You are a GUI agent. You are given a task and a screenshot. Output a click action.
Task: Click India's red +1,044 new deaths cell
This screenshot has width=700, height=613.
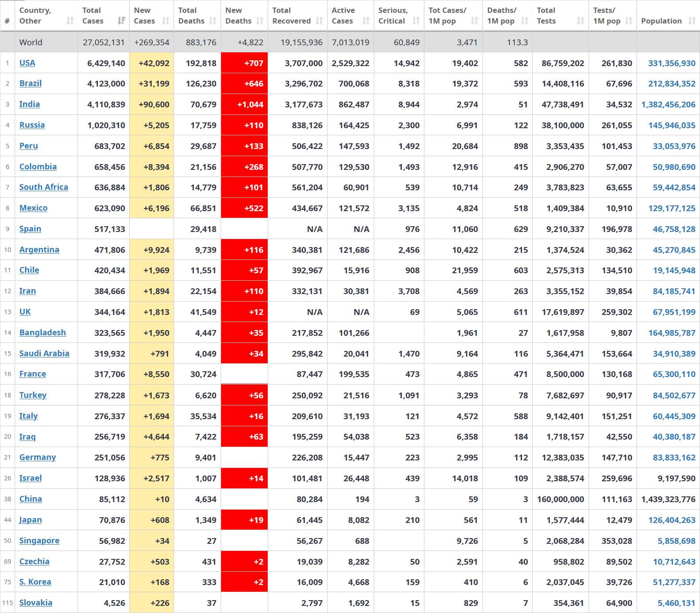click(244, 105)
